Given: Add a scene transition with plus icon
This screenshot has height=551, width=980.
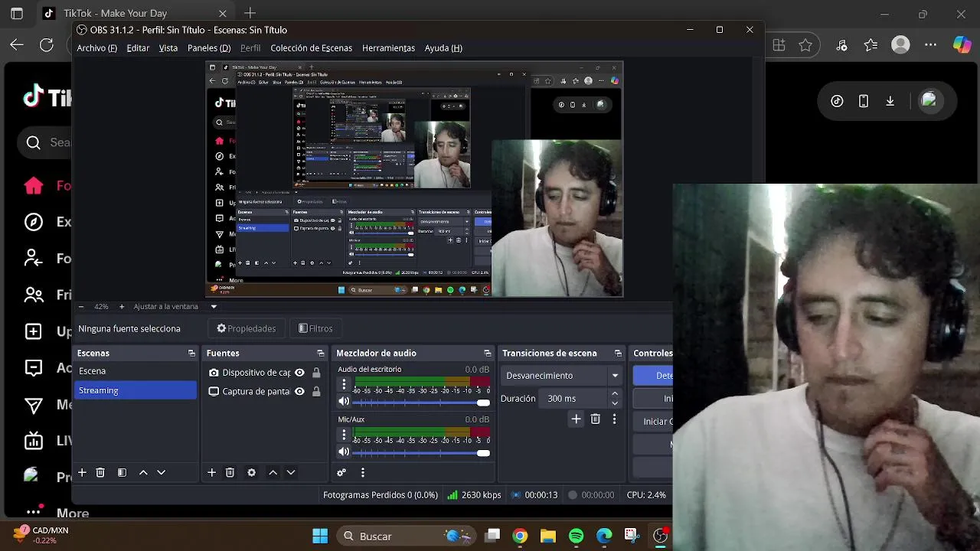Looking at the screenshot, I should [576, 419].
